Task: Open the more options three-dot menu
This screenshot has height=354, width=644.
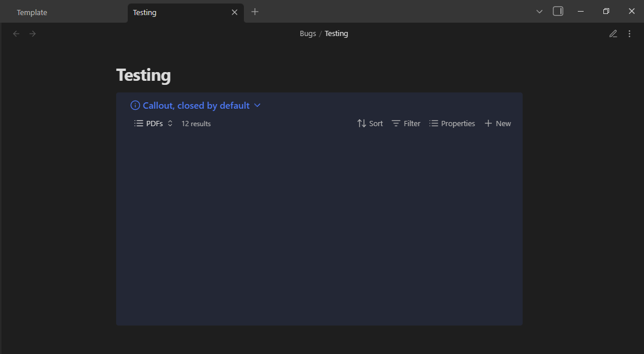Action: point(629,34)
